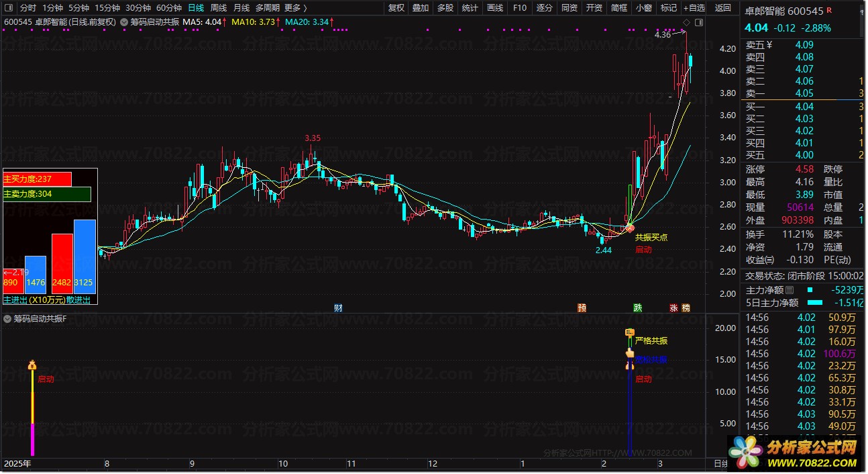Click the 涨 event marker
The width and height of the screenshot is (868, 474).
(673, 307)
